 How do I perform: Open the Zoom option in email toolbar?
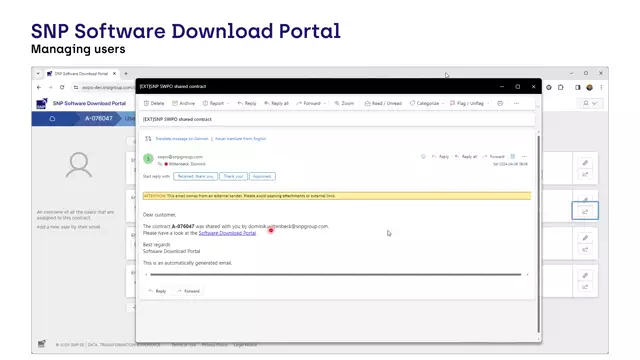[344, 103]
